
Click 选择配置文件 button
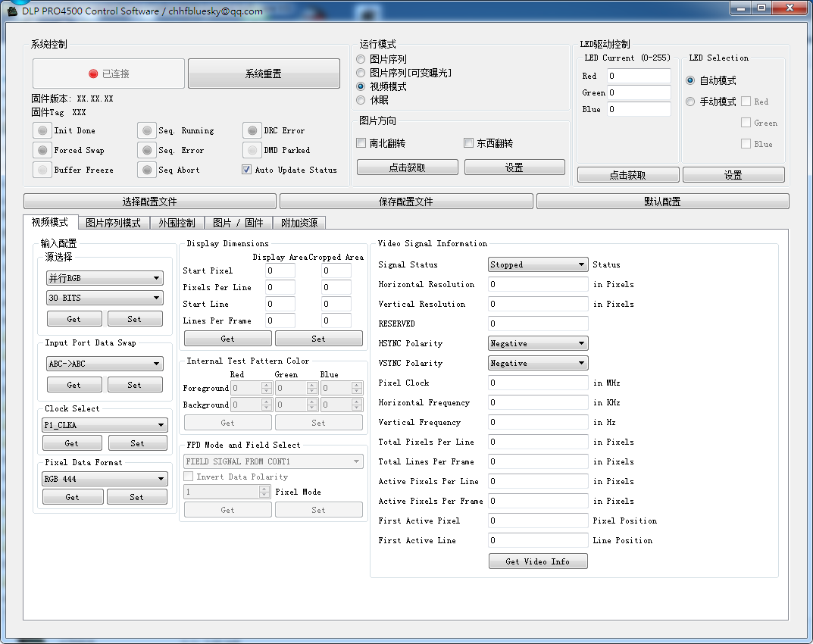(150, 202)
